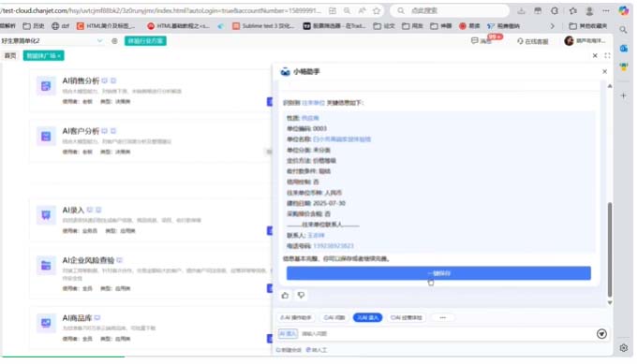Click the AI销售分析 card icon
The image size is (638, 364).
46,86
